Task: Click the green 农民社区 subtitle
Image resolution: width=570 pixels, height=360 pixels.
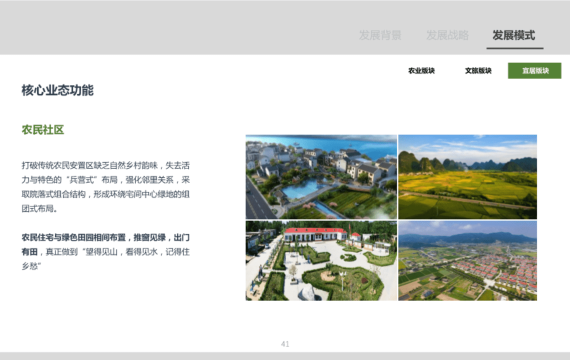Action: [x=43, y=130]
